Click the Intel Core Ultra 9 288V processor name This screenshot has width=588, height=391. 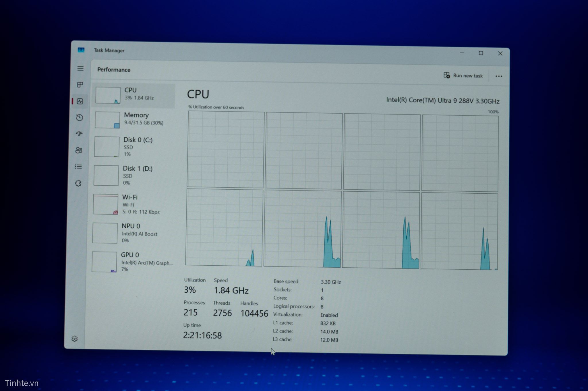click(x=443, y=101)
